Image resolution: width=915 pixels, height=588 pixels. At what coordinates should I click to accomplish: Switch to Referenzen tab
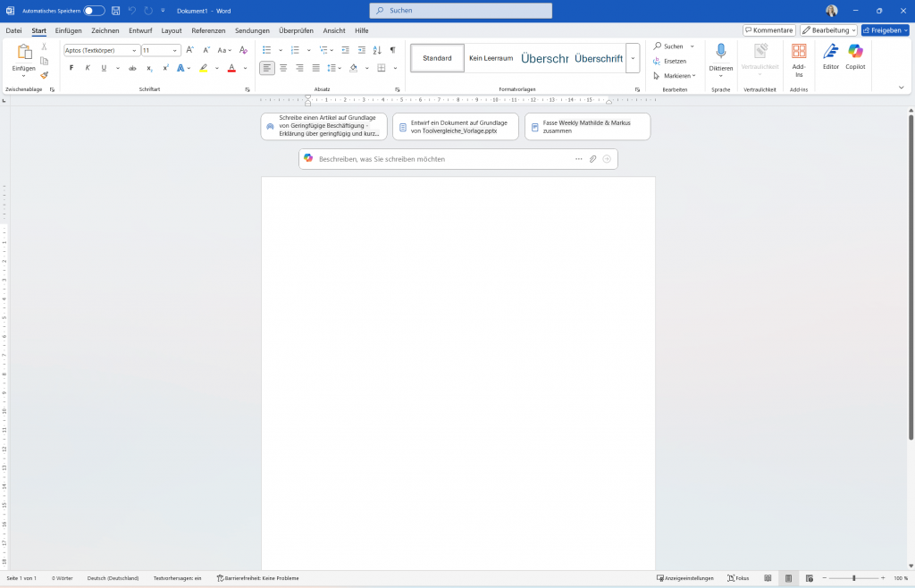tap(208, 30)
